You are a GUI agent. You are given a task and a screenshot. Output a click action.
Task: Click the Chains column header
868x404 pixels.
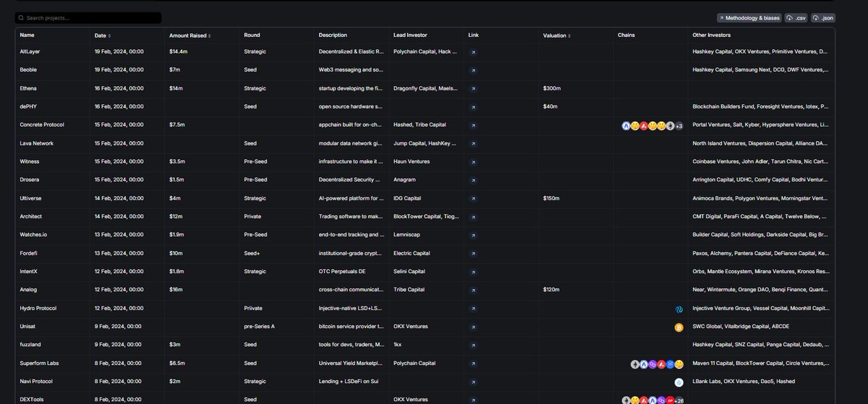click(x=626, y=35)
